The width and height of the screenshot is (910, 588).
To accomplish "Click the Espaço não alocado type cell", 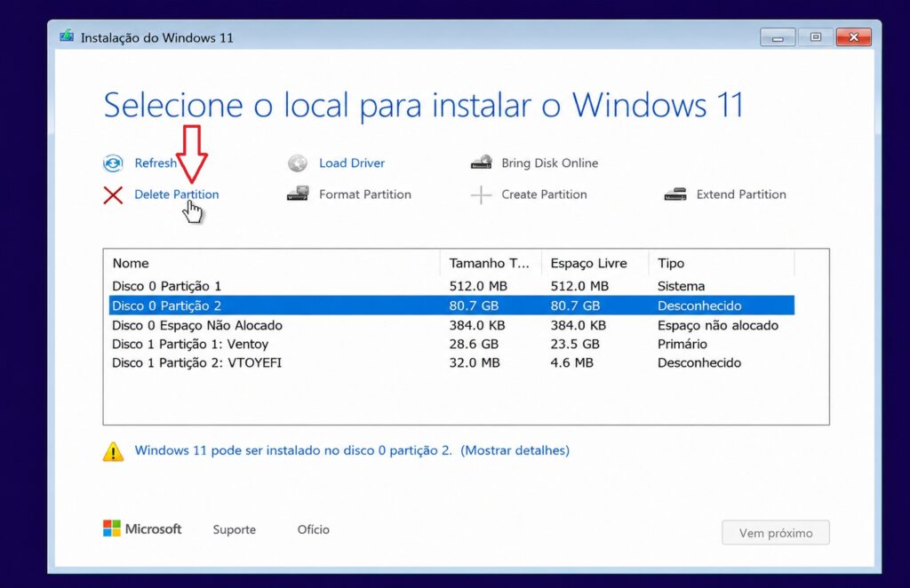I will pyautogui.click(x=717, y=325).
